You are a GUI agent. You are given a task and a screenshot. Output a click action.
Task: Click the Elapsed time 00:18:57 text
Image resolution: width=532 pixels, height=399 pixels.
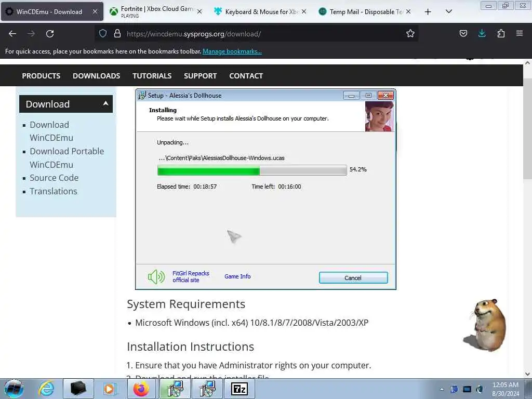click(187, 187)
